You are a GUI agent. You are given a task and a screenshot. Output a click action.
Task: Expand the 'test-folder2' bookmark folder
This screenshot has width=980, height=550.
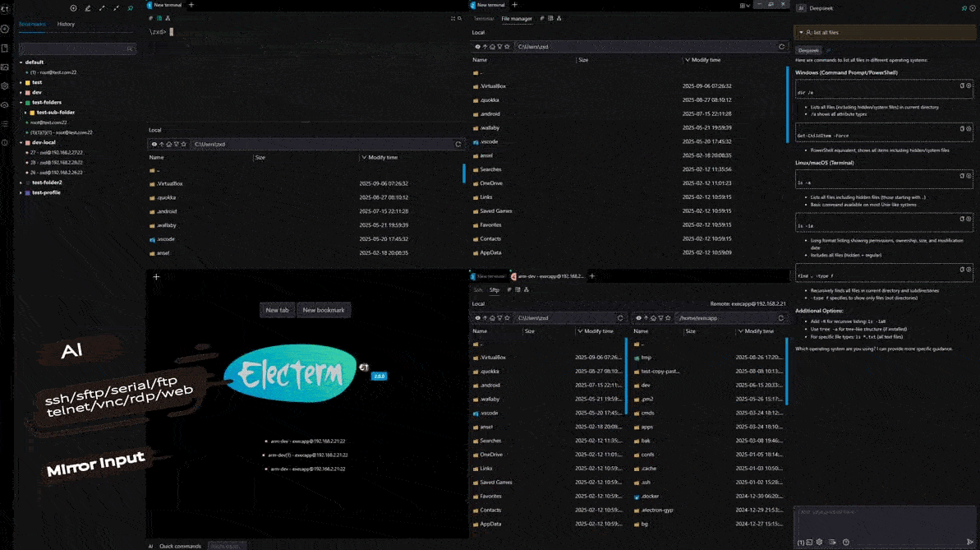[21, 183]
